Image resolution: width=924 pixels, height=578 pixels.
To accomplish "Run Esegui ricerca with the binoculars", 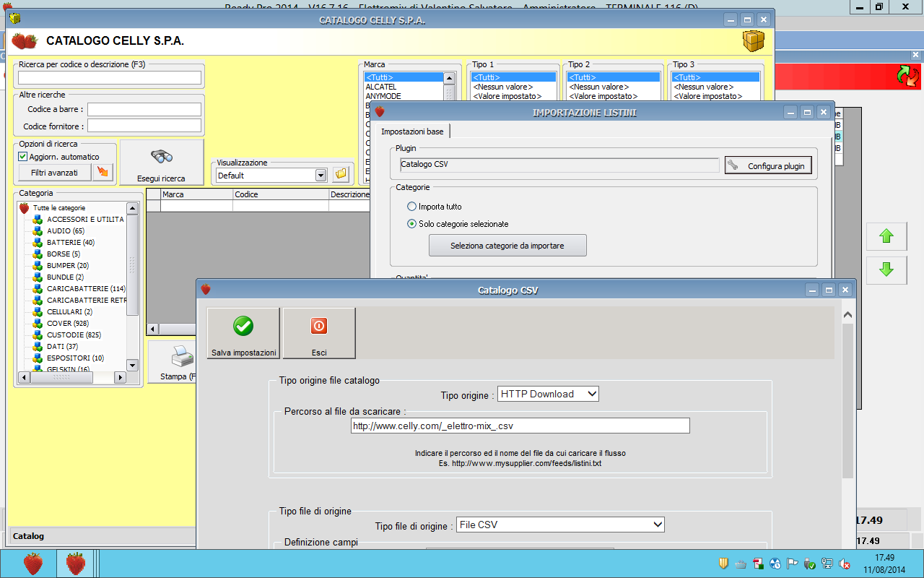I will tap(161, 163).
